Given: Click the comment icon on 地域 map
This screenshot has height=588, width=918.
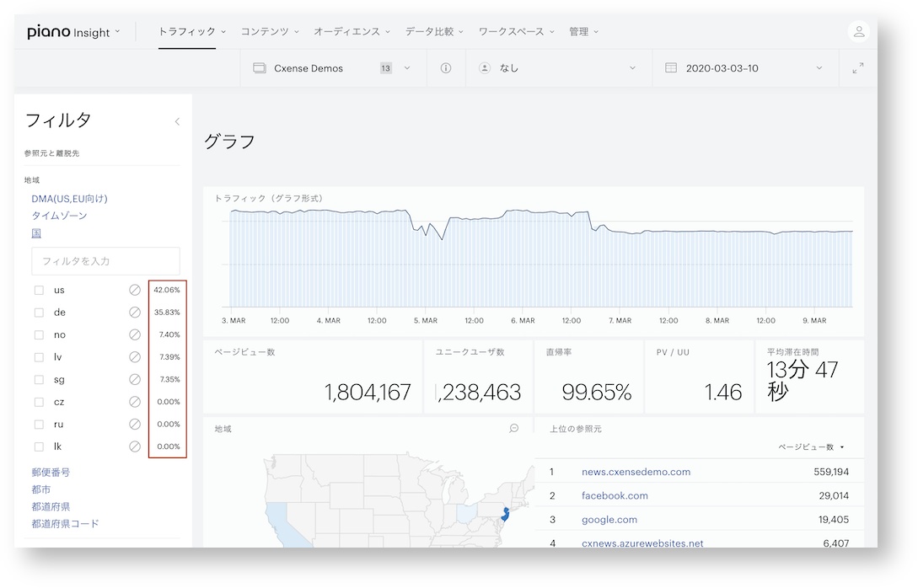Looking at the screenshot, I should 514,428.
